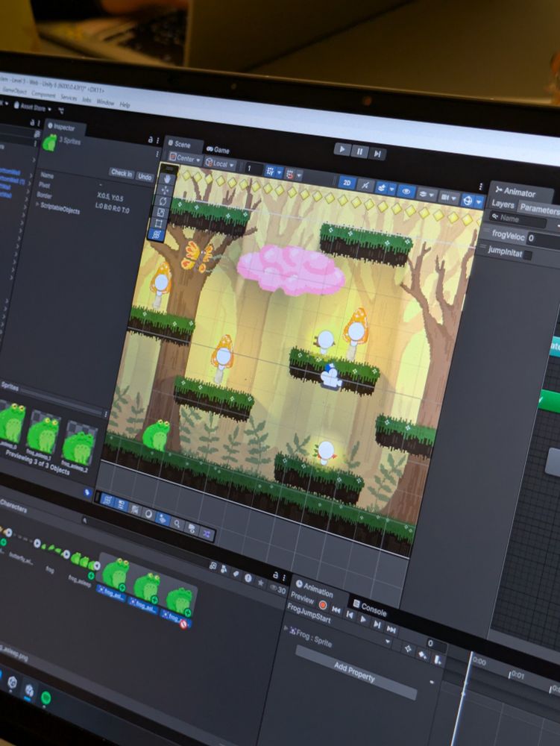Toggle grid snapping button

[270, 171]
